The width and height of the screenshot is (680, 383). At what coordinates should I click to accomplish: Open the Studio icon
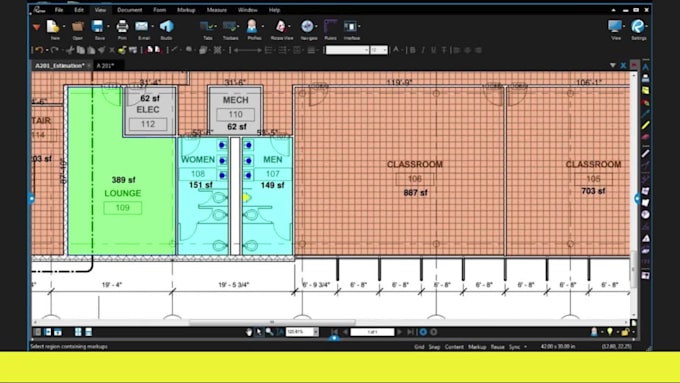[167, 26]
